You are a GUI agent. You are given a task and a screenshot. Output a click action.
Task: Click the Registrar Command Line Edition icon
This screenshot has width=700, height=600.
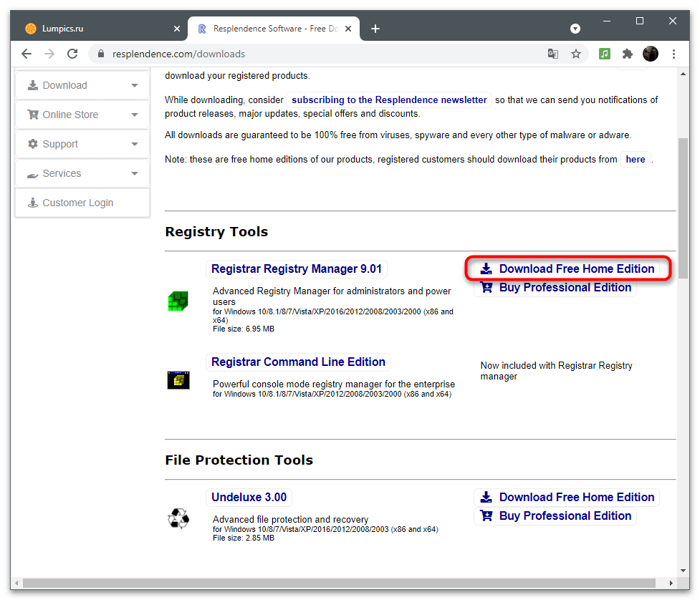coord(178,380)
